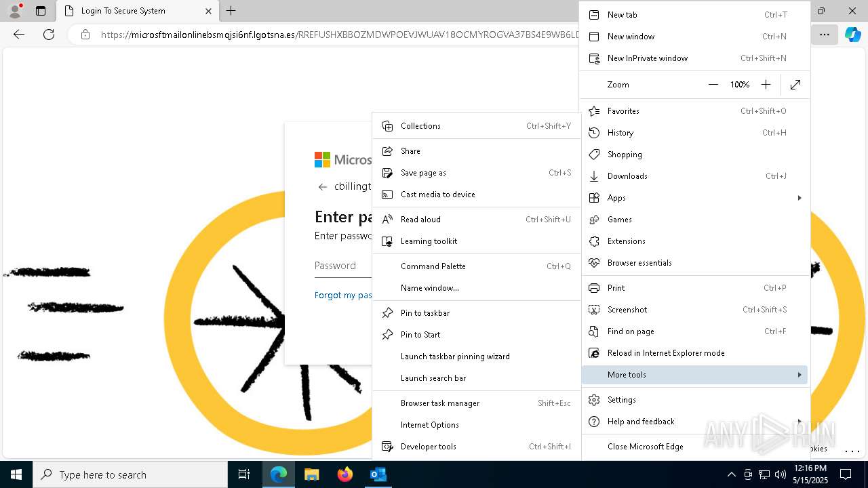Click the profile avatar icon
Image resolution: width=868 pixels, height=488 pixels.
click(14, 11)
